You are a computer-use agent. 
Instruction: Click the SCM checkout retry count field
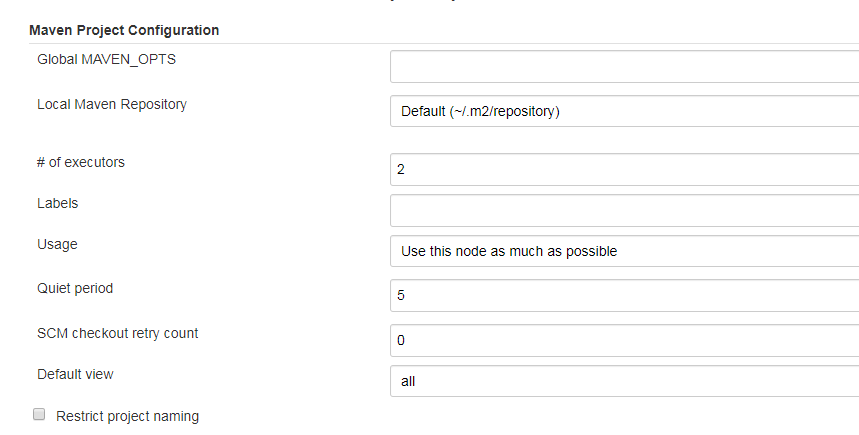click(624, 340)
